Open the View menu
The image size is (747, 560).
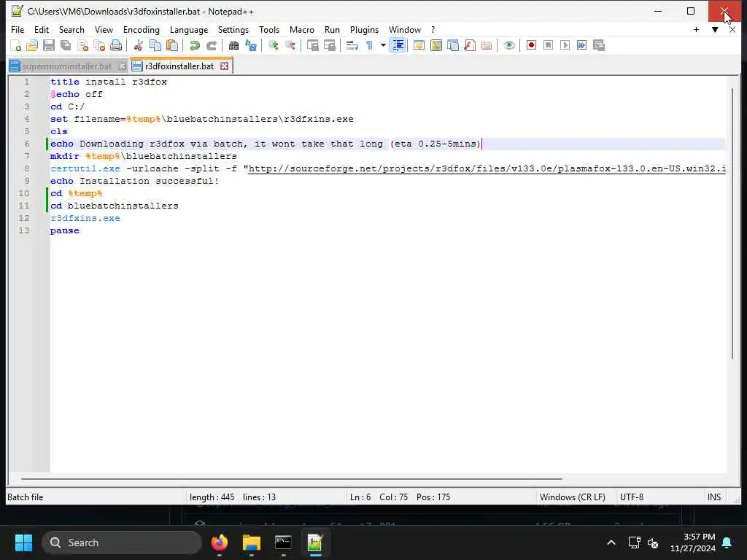coord(104,29)
